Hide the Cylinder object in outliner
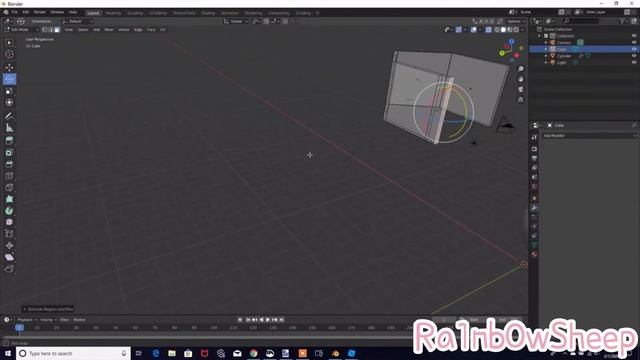This screenshot has height=360, width=640. click(634, 56)
